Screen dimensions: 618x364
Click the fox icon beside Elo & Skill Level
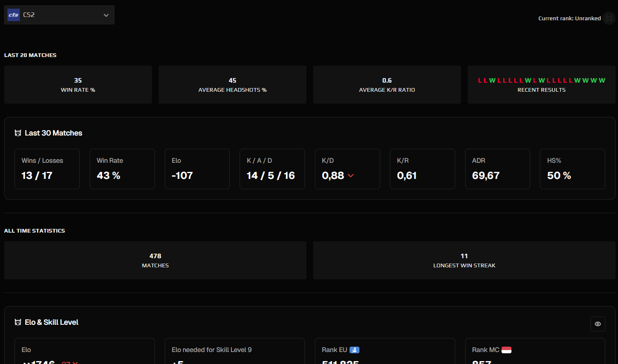coord(17,322)
